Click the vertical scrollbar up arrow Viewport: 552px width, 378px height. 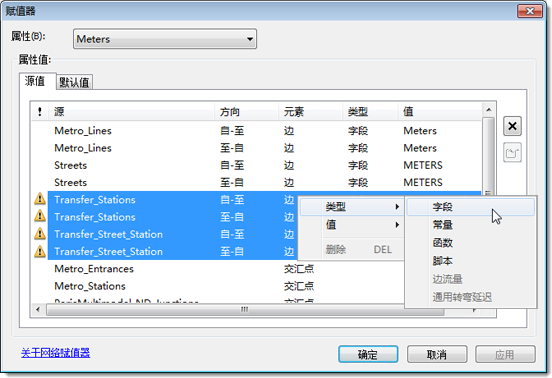[488, 110]
